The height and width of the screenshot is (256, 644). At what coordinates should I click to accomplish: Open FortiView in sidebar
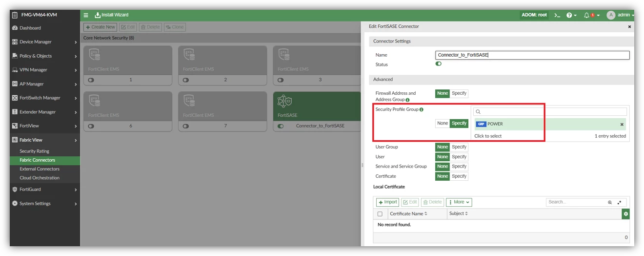(x=45, y=126)
